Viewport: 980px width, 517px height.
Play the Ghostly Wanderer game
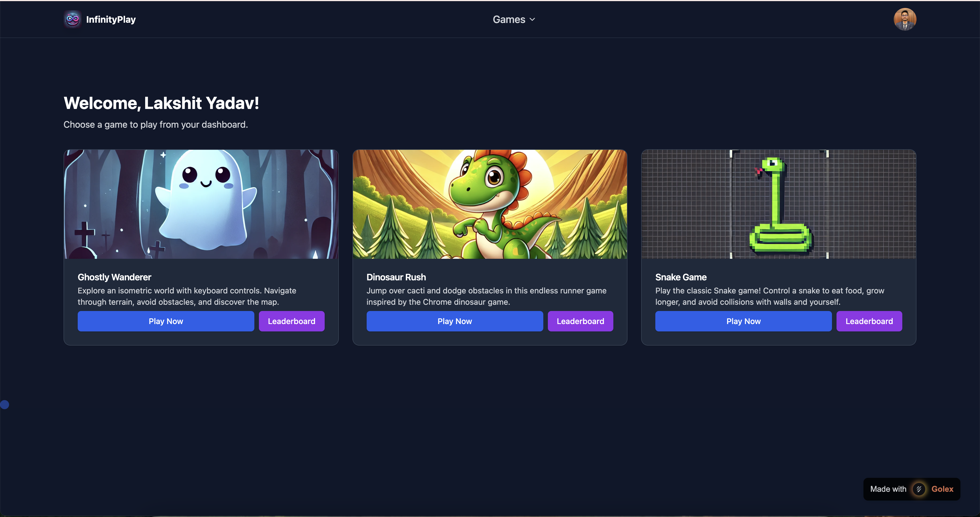click(166, 321)
